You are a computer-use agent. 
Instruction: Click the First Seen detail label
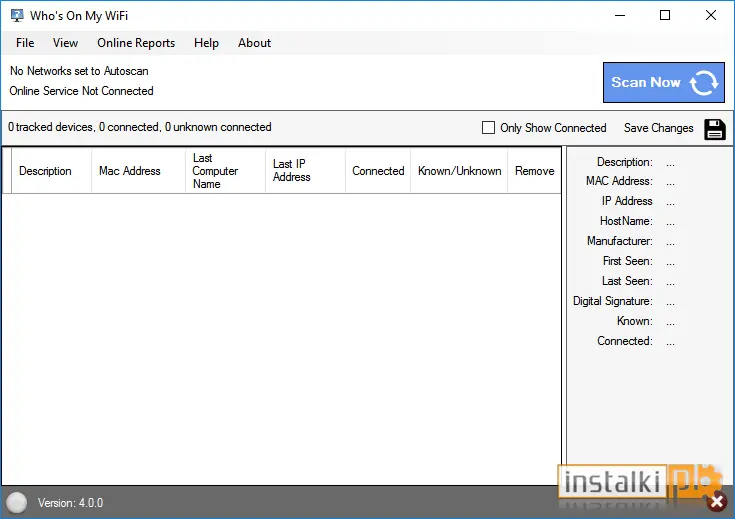click(628, 261)
